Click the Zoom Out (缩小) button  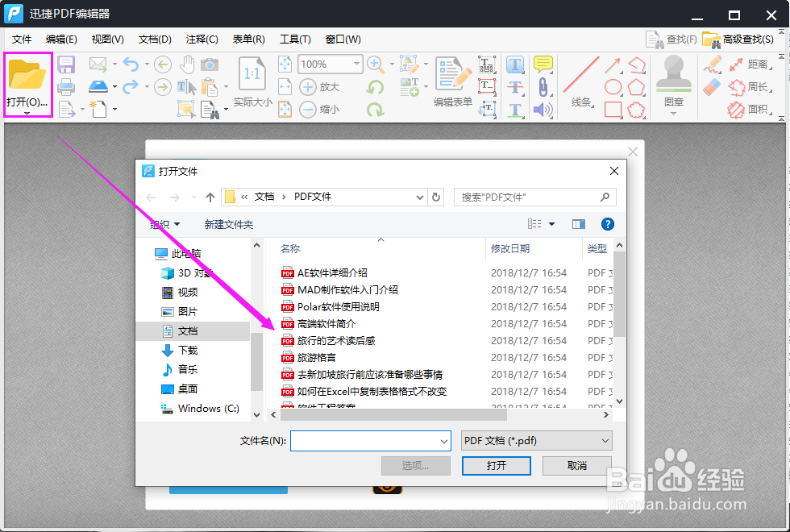click(x=319, y=109)
